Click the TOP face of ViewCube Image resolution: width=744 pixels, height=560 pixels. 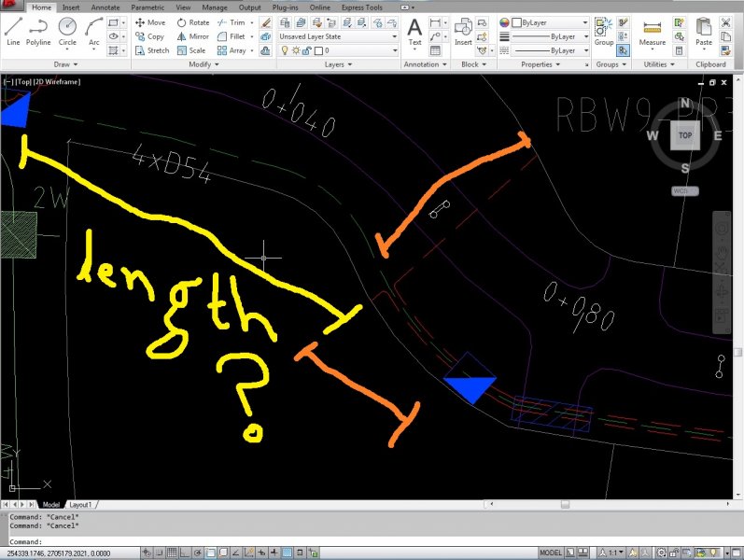tap(684, 135)
